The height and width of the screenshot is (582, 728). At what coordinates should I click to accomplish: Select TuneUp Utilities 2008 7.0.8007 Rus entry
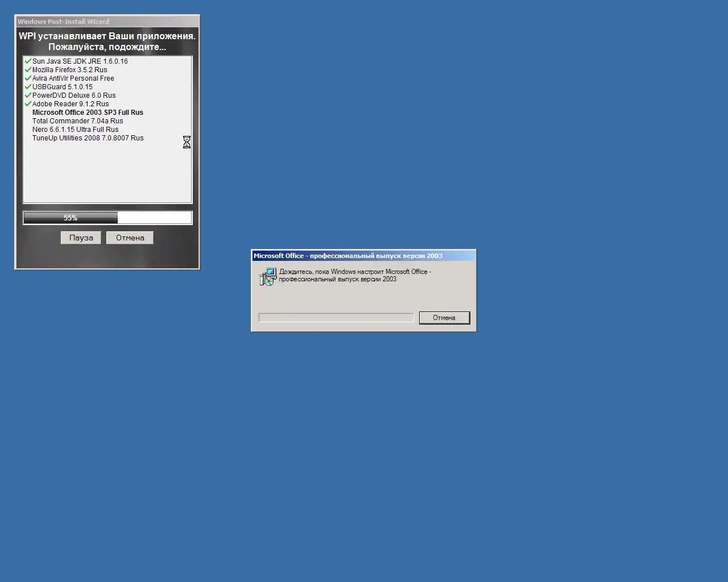coord(88,138)
